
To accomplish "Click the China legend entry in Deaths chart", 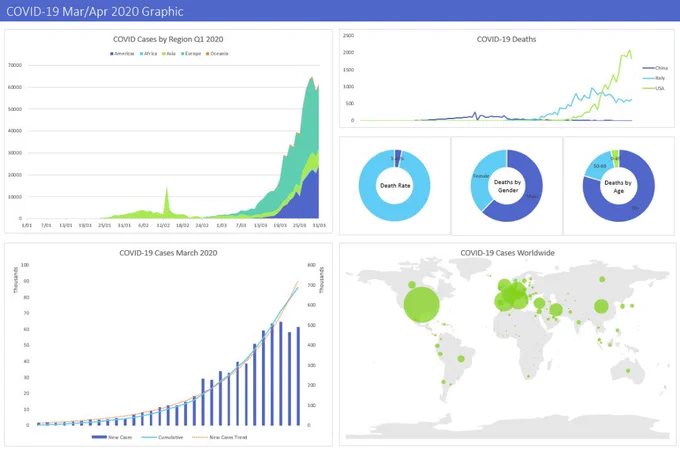I will tap(655, 68).
